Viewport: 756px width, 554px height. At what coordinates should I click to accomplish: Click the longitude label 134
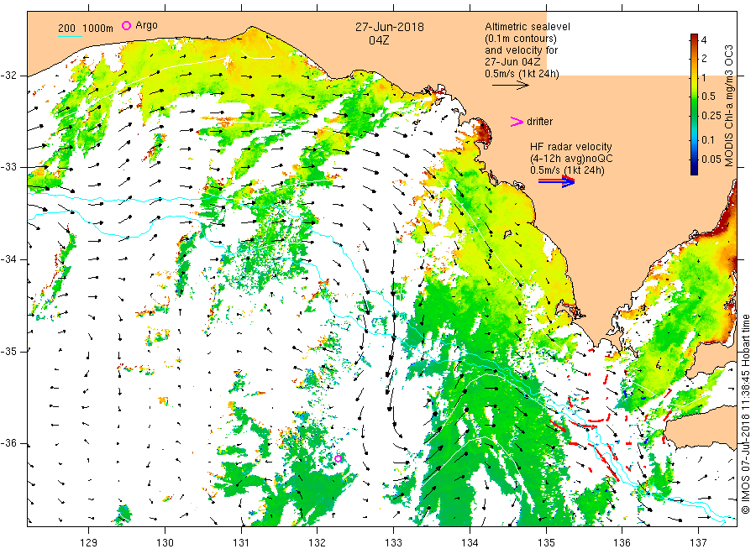pos(470,543)
